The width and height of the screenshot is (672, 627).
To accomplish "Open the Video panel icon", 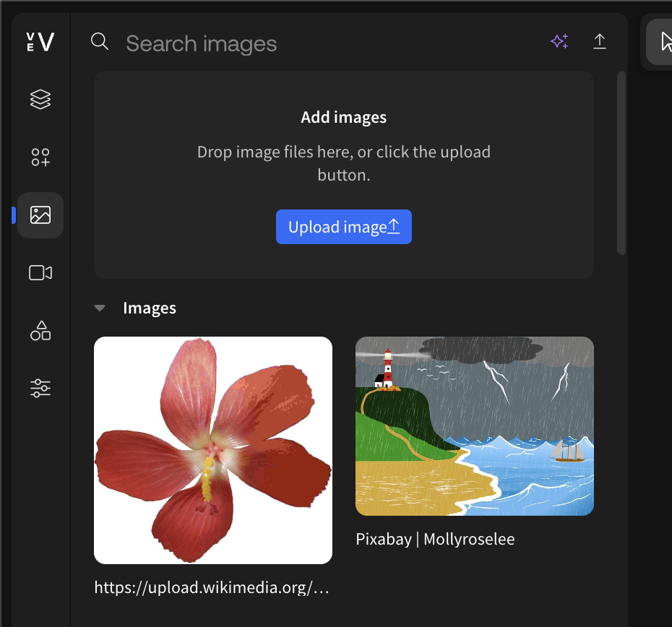I will 40,272.
